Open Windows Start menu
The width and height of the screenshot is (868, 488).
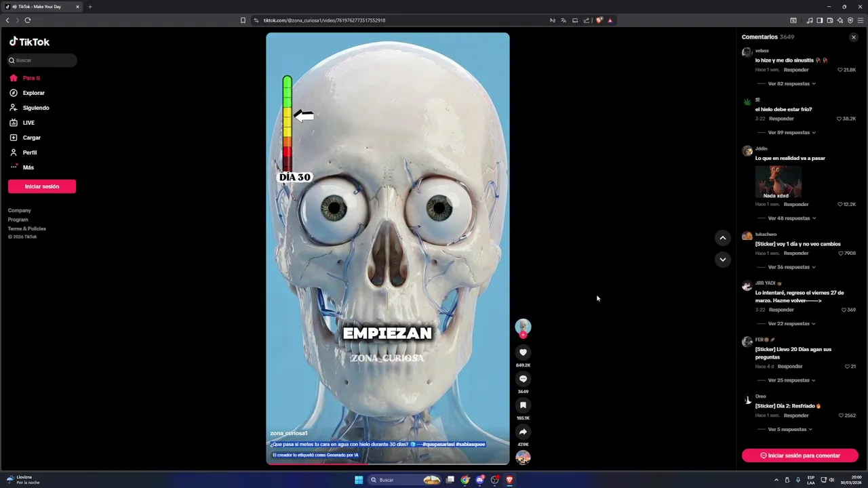coord(359,480)
